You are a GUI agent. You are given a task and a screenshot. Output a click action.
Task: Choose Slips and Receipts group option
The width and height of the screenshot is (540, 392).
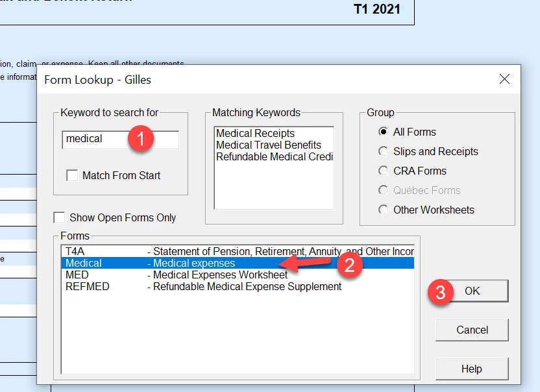coord(383,151)
